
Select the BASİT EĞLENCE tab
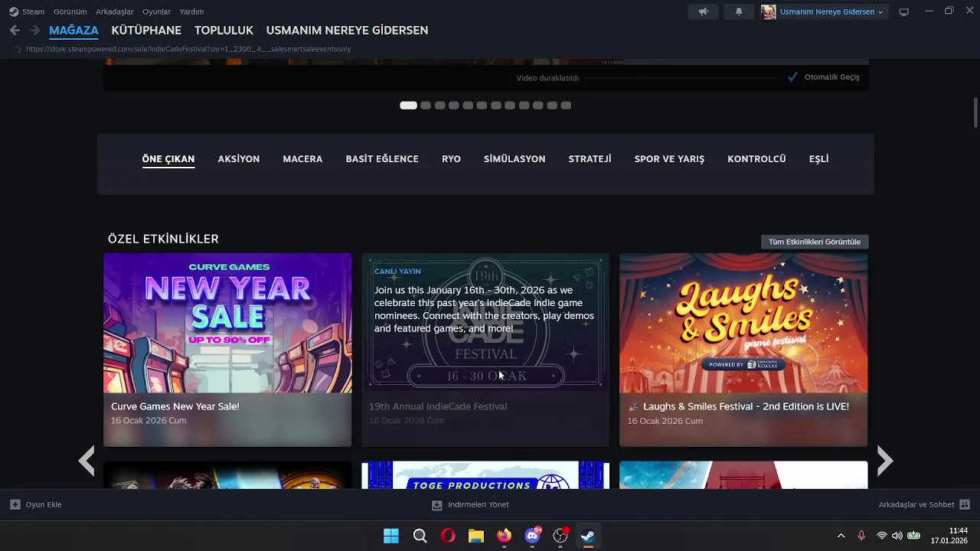pyautogui.click(x=382, y=158)
